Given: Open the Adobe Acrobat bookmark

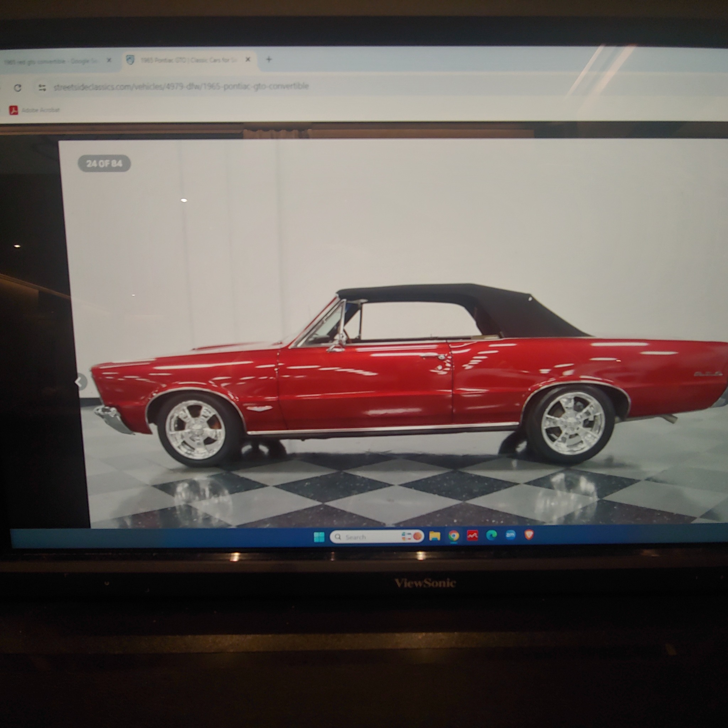Looking at the screenshot, I should click(34, 110).
